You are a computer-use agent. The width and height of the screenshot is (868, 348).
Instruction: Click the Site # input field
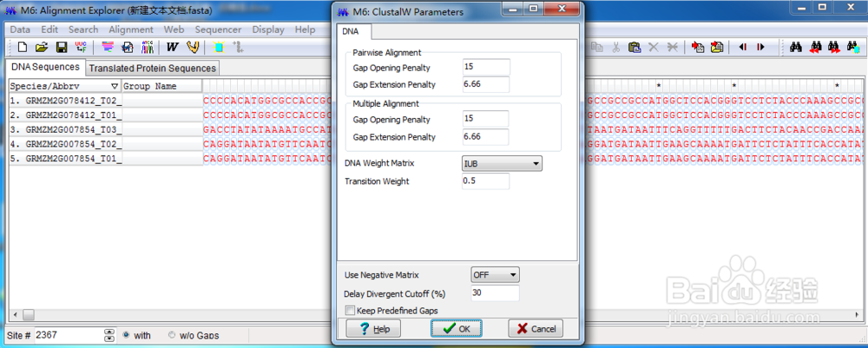[x=69, y=335]
